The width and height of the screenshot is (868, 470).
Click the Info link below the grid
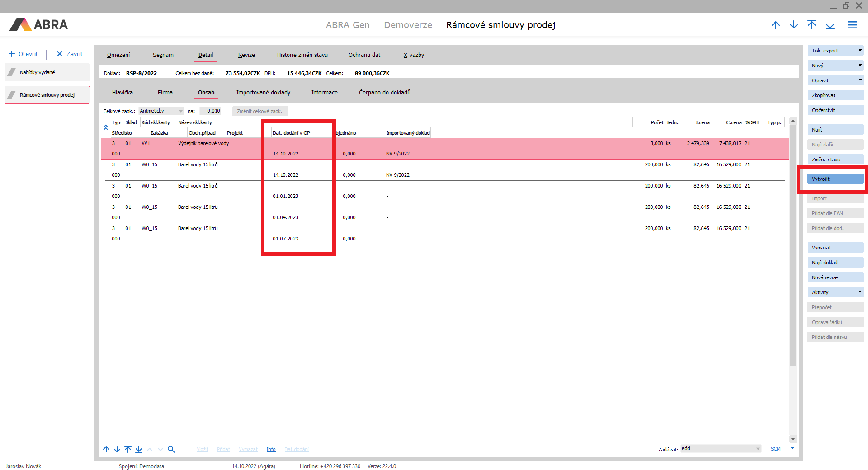tap(271, 449)
